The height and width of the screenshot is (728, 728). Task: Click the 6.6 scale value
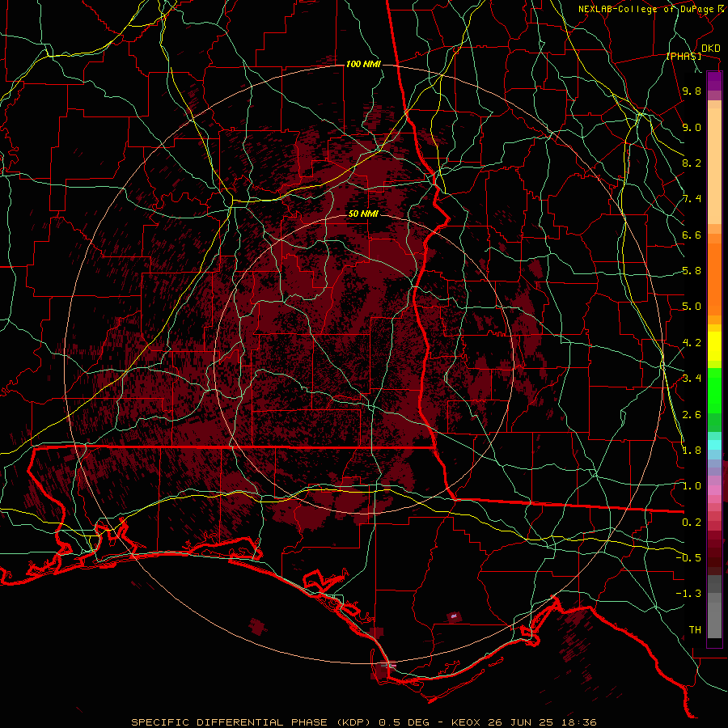click(x=692, y=235)
